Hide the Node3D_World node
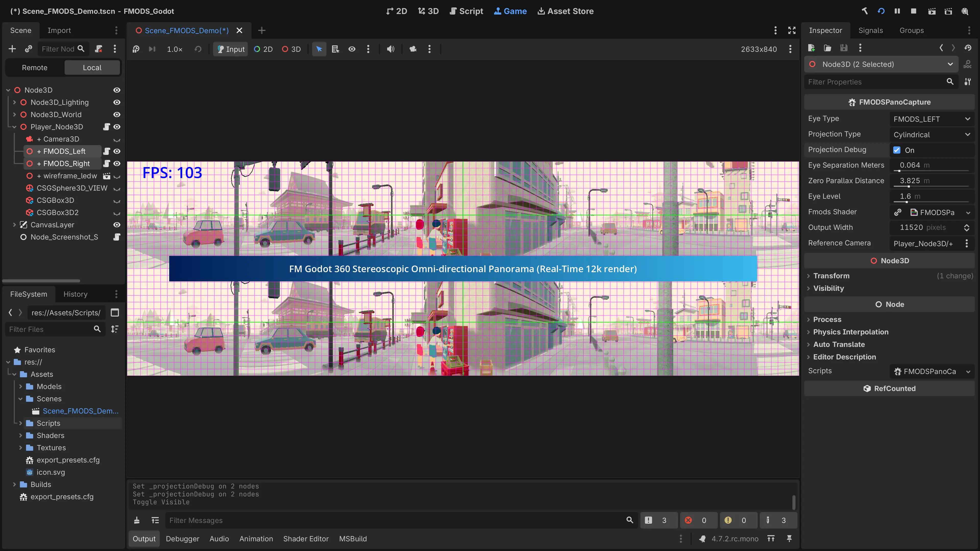 point(117,115)
